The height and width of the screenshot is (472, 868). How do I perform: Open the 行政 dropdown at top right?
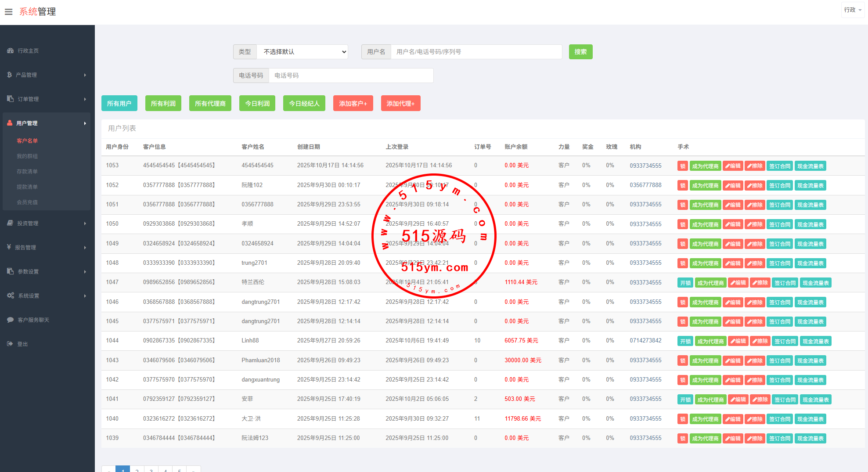tap(852, 10)
